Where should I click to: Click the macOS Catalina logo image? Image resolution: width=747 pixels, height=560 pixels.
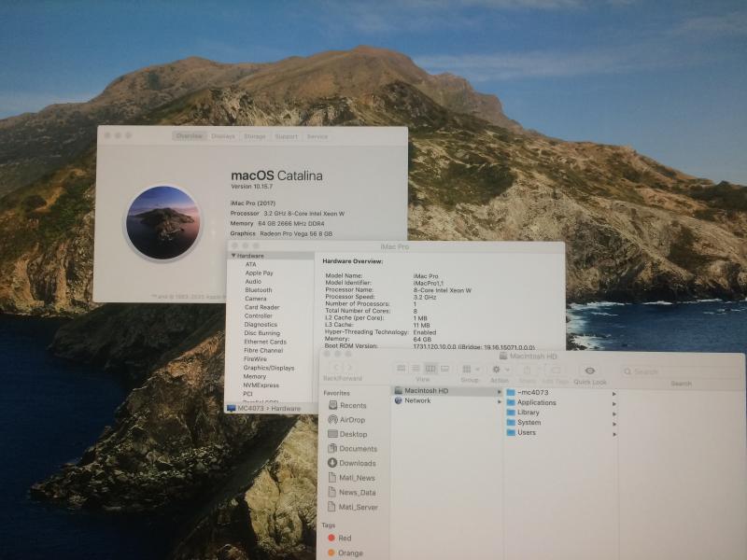click(162, 222)
